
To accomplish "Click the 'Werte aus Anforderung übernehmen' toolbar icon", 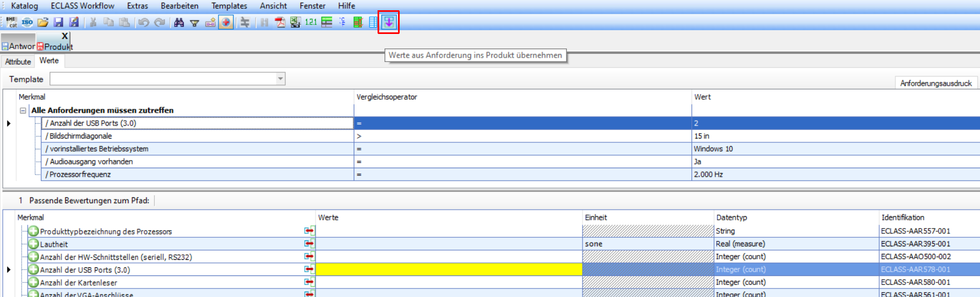I will click(388, 22).
